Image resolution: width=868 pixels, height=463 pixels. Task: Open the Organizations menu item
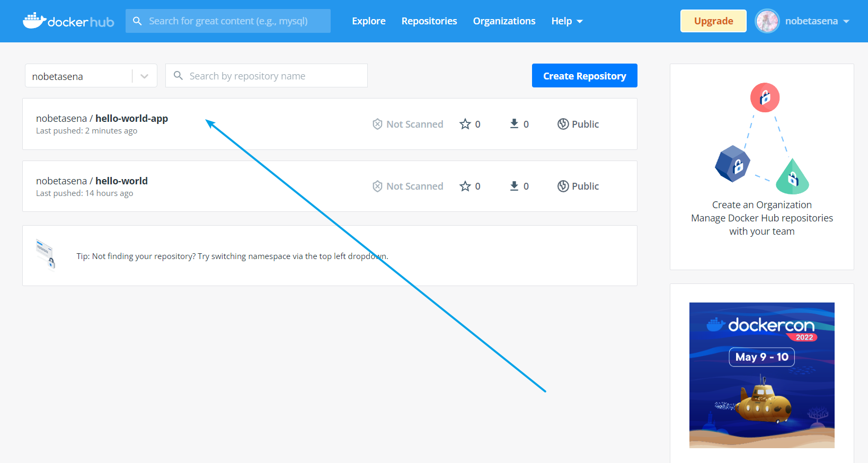(504, 21)
